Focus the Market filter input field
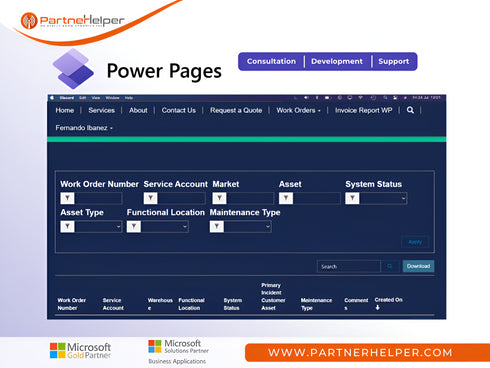This screenshot has width=490, height=368. coord(250,198)
